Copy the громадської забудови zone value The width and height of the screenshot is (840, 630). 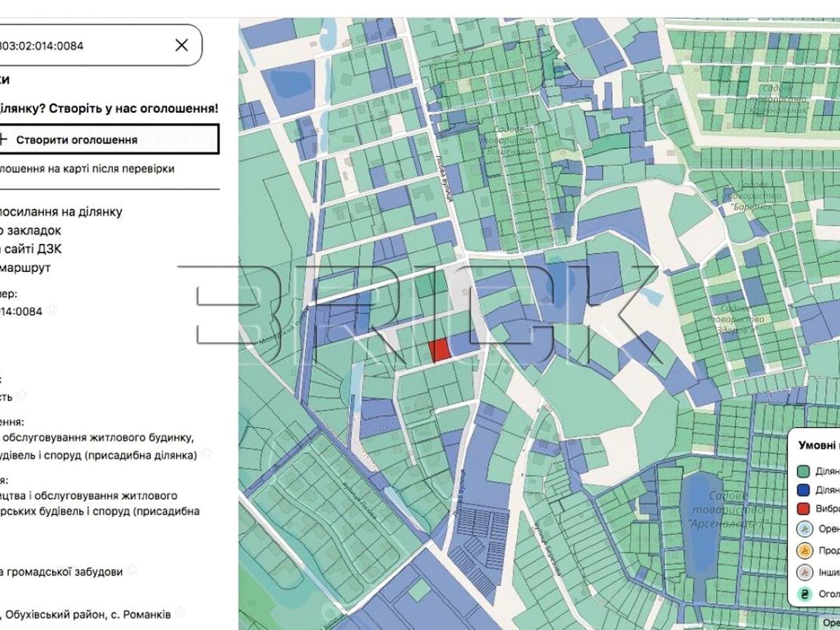tap(132, 570)
